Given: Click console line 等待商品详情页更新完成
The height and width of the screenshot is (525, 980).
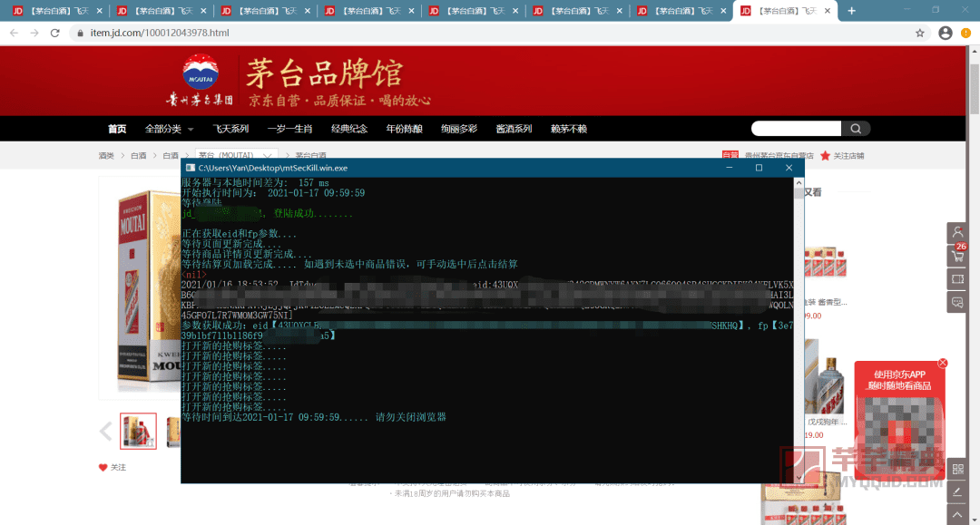Looking at the screenshot, I should pyautogui.click(x=247, y=254).
